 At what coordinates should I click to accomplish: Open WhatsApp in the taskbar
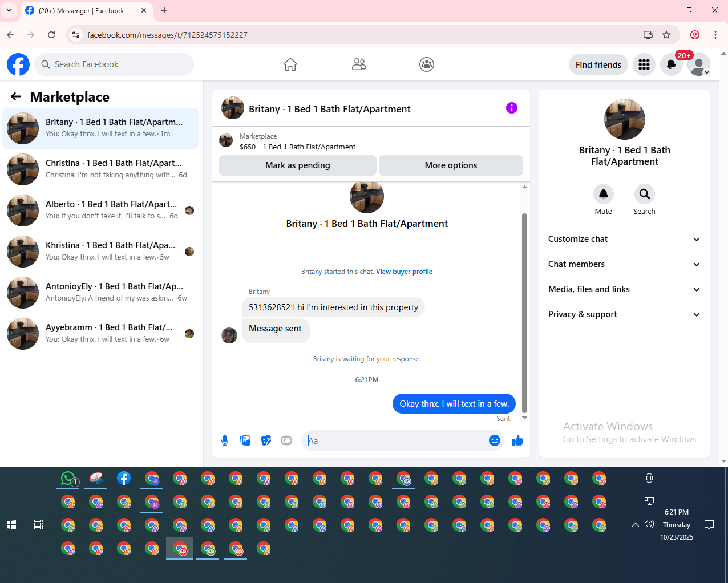68,479
